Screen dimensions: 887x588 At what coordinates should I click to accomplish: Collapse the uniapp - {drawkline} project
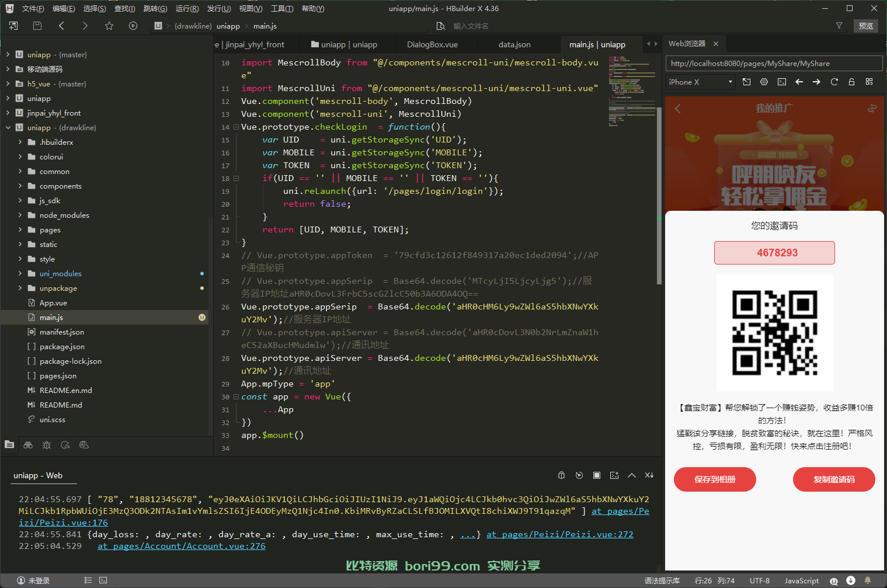tap(8, 127)
